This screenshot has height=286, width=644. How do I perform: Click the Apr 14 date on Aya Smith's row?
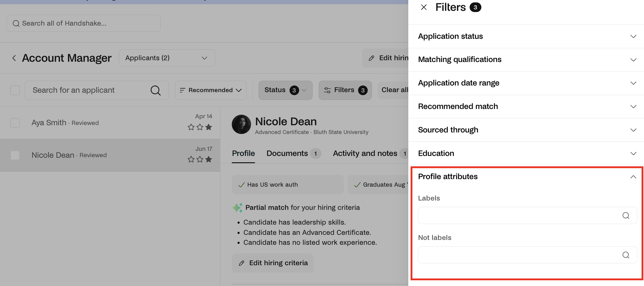(x=204, y=116)
